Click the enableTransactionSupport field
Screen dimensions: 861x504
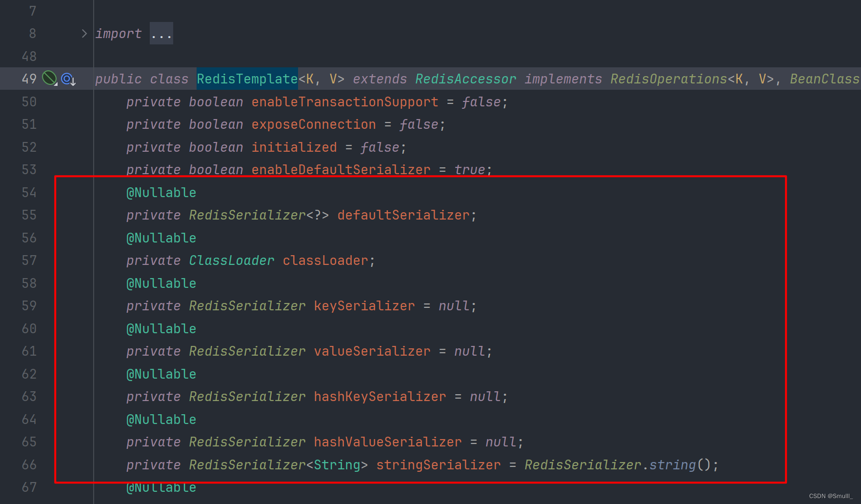(345, 101)
